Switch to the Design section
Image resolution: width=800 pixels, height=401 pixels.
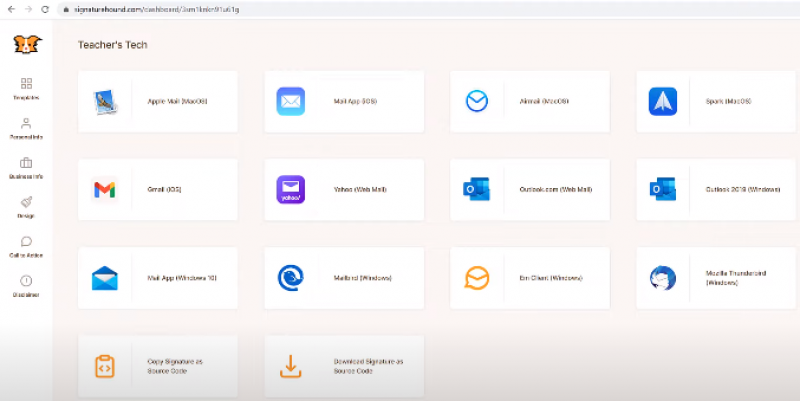point(26,207)
